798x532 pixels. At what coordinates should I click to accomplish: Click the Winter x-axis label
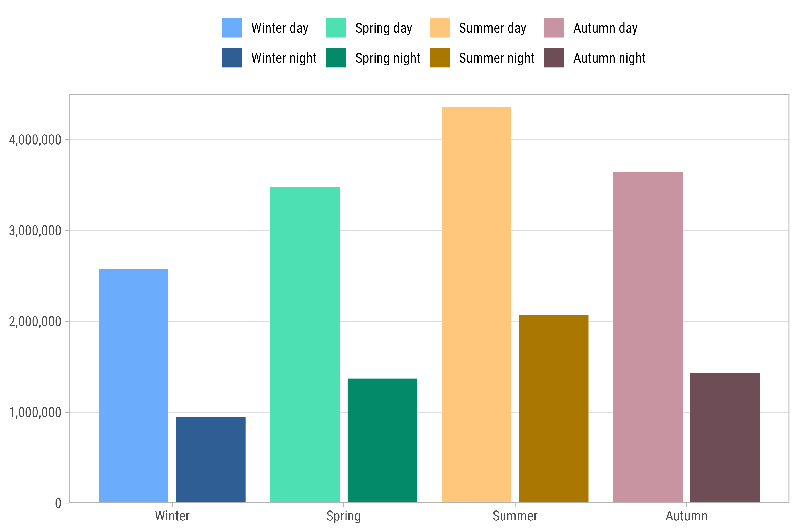click(x=172, y=516)
